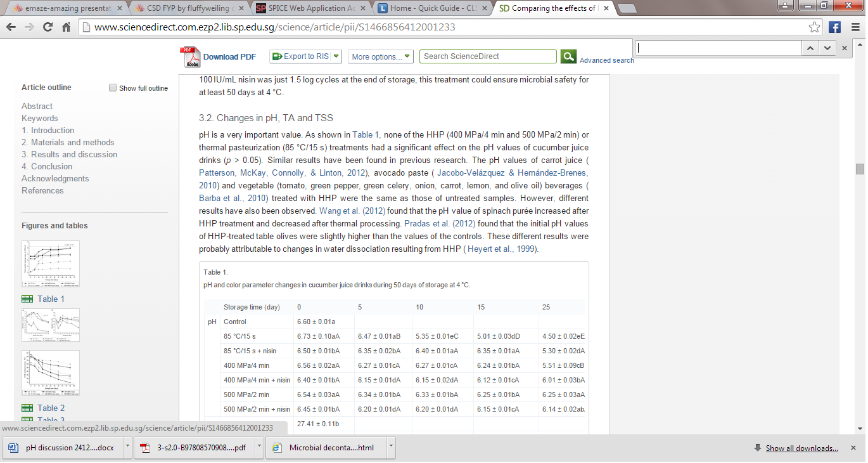Click the Adobe PDF download icon
This screenshot has width=868, height=463.
pyautogui.click(x=190, y=57)
